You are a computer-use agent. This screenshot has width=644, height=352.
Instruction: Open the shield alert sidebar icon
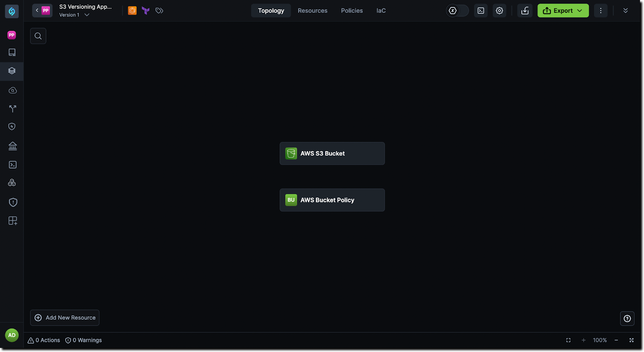[13, 202]
